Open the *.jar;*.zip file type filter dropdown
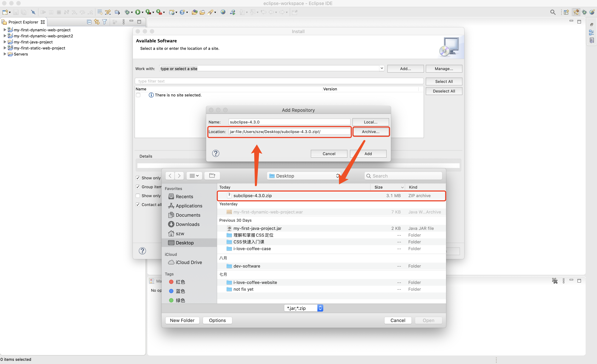The width and height of the screenshot is (597, 364). (x=304, y=308)
